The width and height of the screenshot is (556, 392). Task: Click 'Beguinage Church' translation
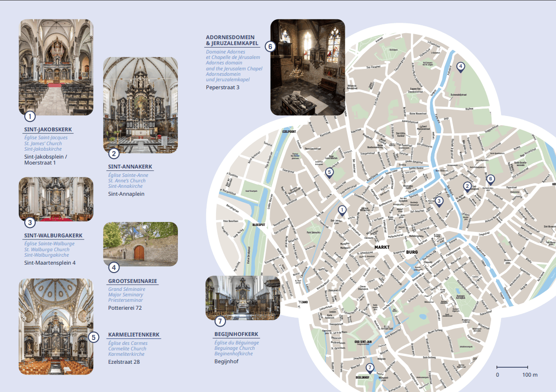point(234,348)
